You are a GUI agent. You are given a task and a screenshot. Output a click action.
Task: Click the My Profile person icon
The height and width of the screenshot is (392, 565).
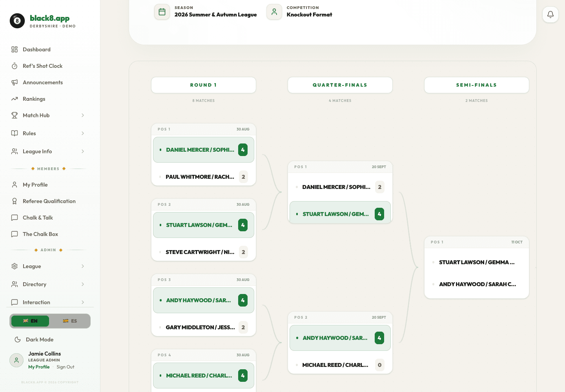pos(15,185)
